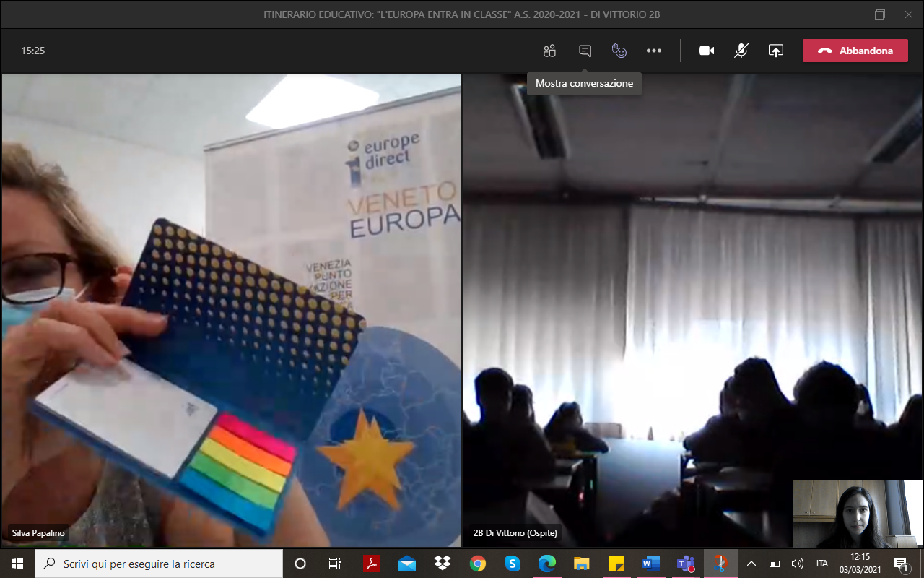Image resolution: width=924 pixels, height=578 pixels.
Task: Click the Microsoft Teams taskbar icon
Action: (686, 564)
